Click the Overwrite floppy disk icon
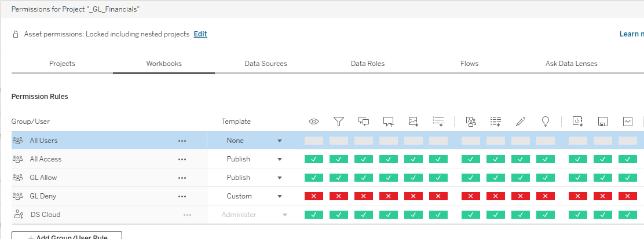644x239 pixels. pyautogui.click(x=602, y=122)
